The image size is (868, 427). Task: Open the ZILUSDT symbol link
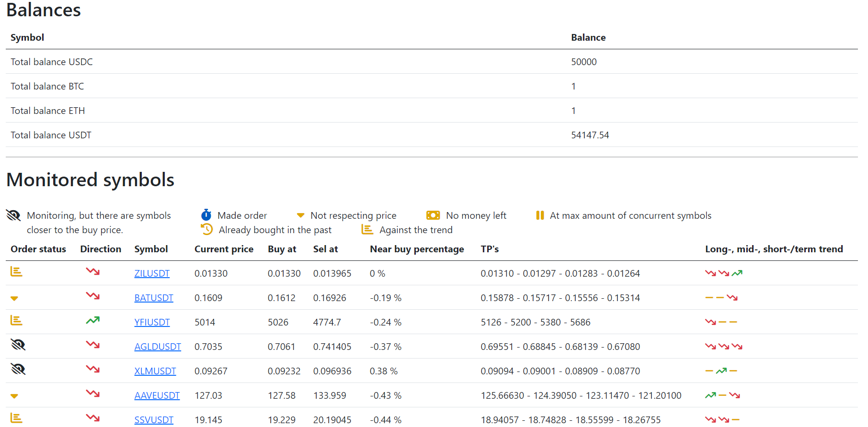point(152,273)
